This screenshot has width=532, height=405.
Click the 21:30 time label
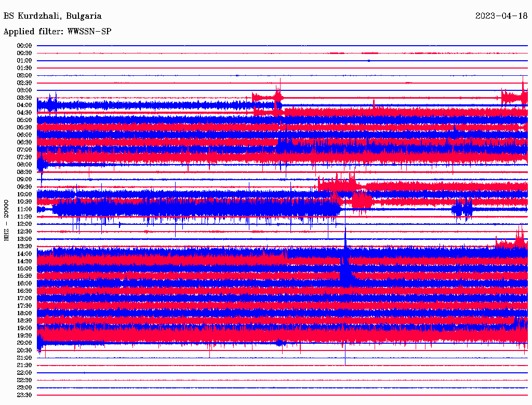pos(24,365)
